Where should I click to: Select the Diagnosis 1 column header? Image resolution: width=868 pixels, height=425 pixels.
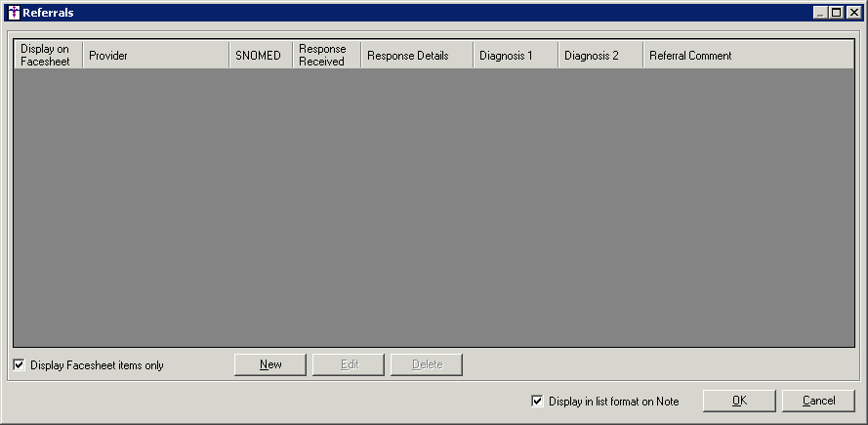click(515, 56)
